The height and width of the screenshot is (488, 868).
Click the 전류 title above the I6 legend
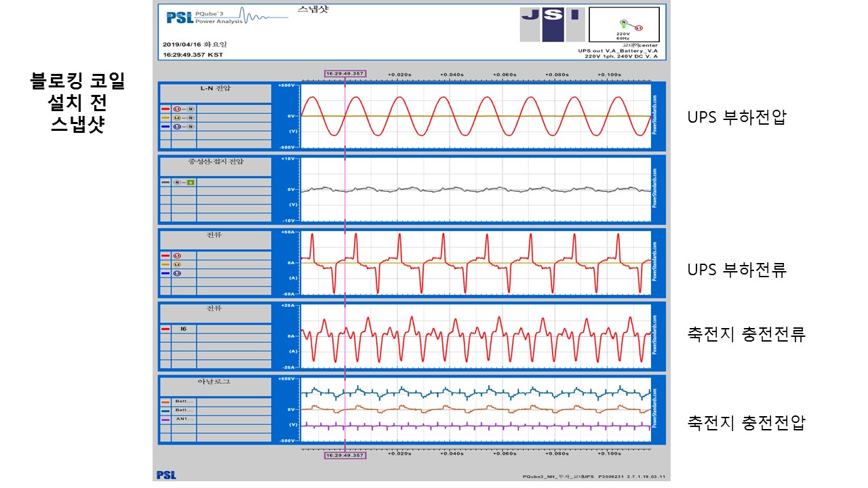(x=215, y=308)
